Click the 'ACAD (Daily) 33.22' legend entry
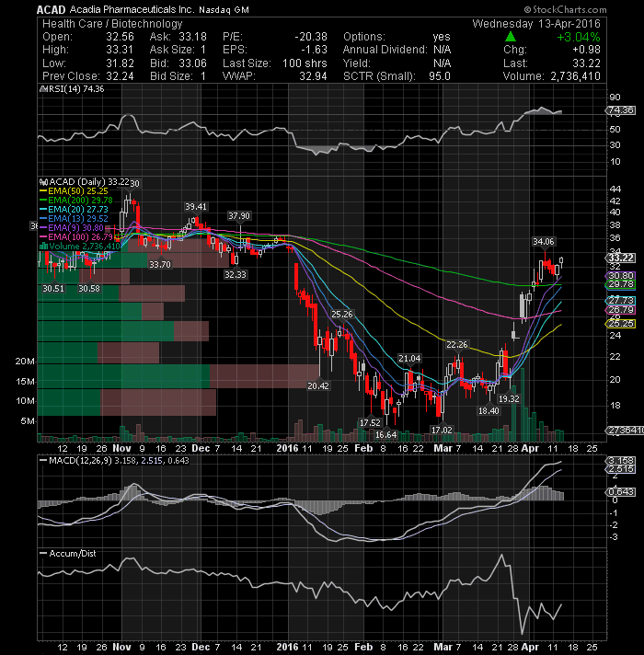Viewport: 644px width, 655px height. [x=85, y=182]
